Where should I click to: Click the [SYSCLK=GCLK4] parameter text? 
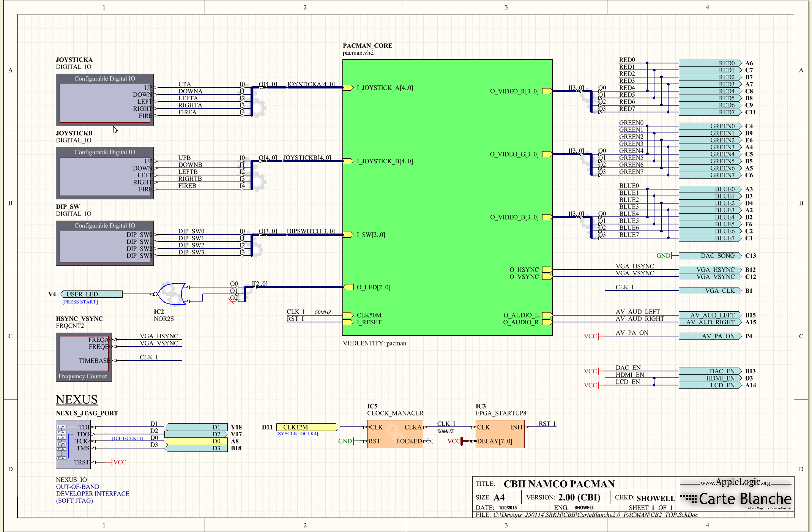pos(297,434)
